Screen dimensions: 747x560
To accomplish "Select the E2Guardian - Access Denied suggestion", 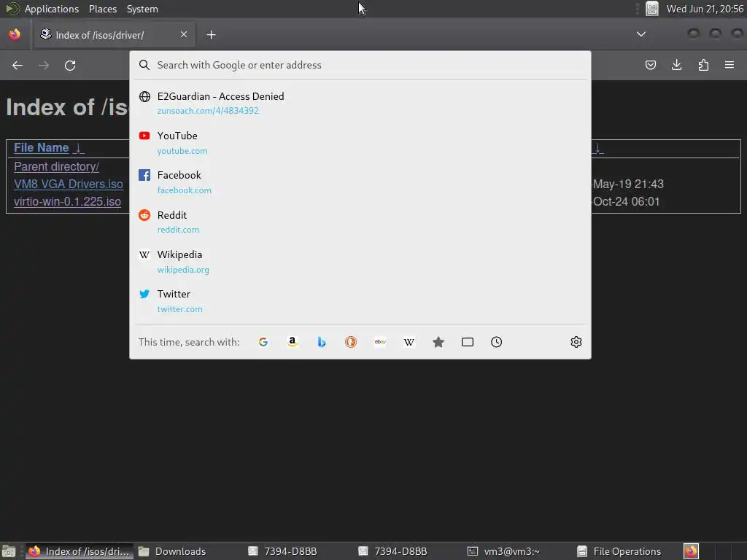I will click(360, 103).
